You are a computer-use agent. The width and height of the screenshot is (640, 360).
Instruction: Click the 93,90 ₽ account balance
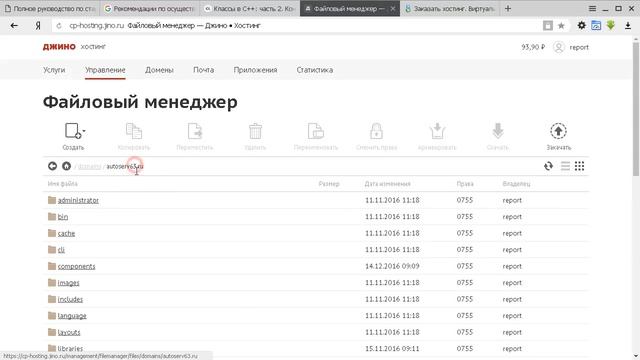[x=533, y=47]
